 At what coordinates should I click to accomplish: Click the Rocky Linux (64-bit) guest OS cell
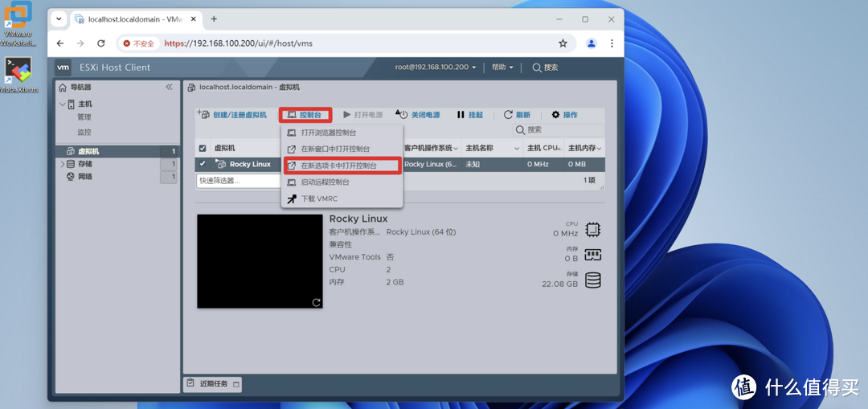tap(431, 164)
